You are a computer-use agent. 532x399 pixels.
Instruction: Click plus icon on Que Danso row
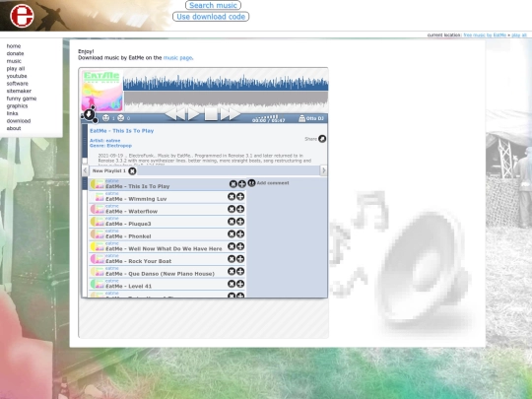click(x=240, y=272)
